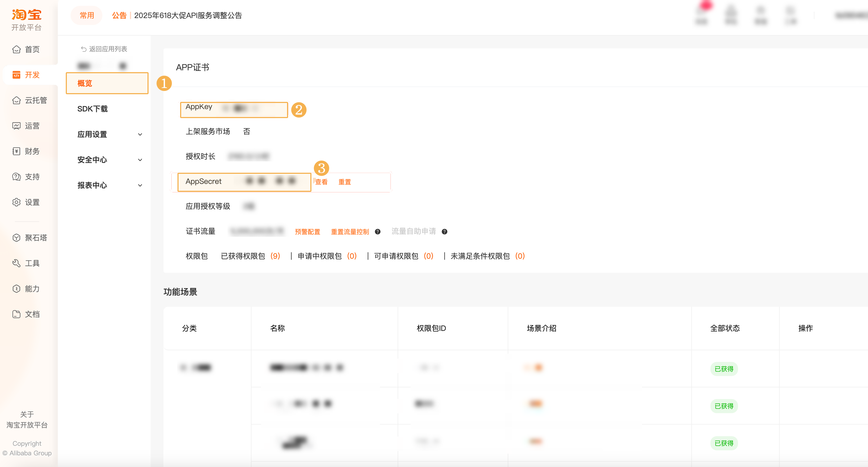Screen dimensions: 868x467
Task: Click the 应用授权等级 label
Action: pos(208,206)
